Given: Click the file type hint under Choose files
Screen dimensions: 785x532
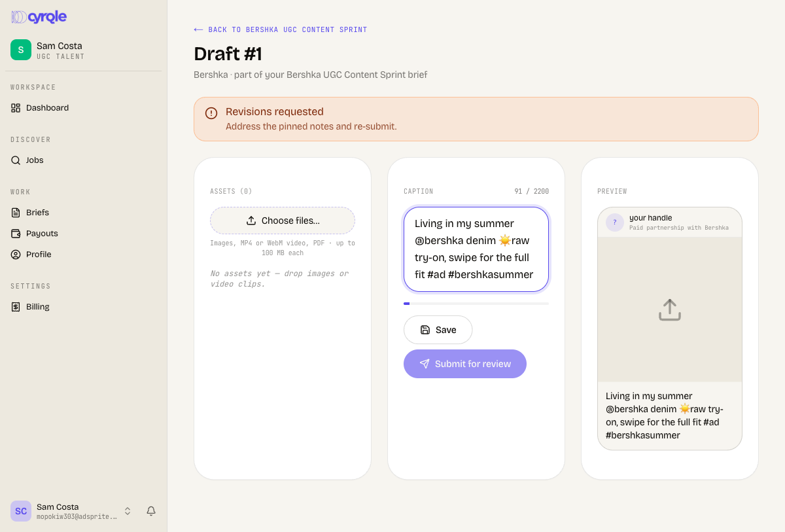Looking at the screenshot, I should tap(283, 248).
